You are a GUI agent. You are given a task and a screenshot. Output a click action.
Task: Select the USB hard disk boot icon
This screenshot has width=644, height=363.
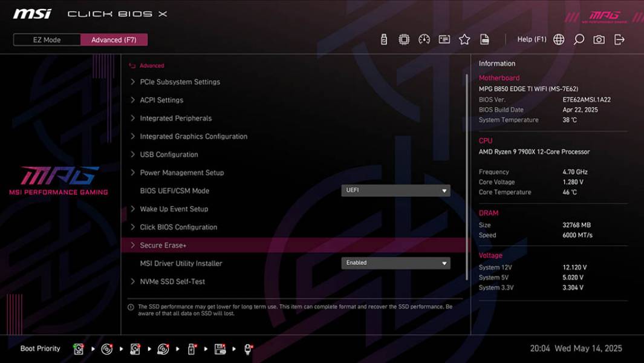click(x=135, y=349)
